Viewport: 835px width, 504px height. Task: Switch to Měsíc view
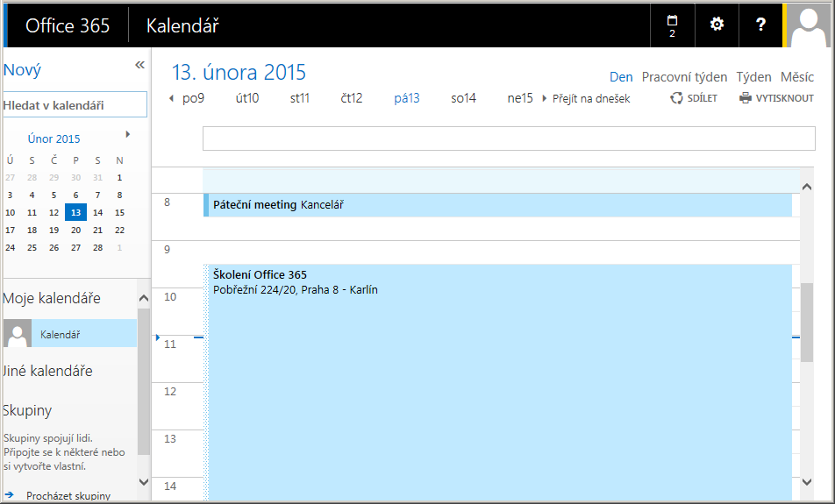(x=797, y=77)
